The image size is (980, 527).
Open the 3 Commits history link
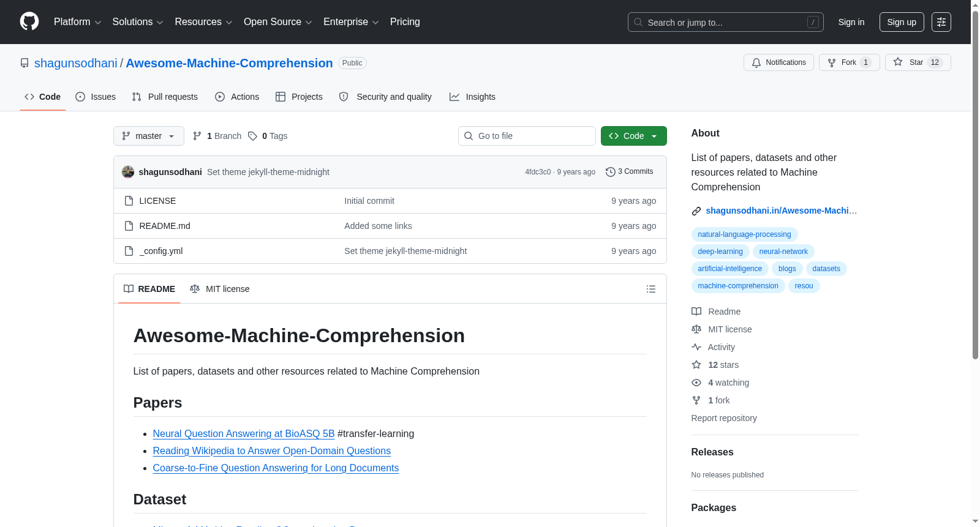(x=630, y=172)
